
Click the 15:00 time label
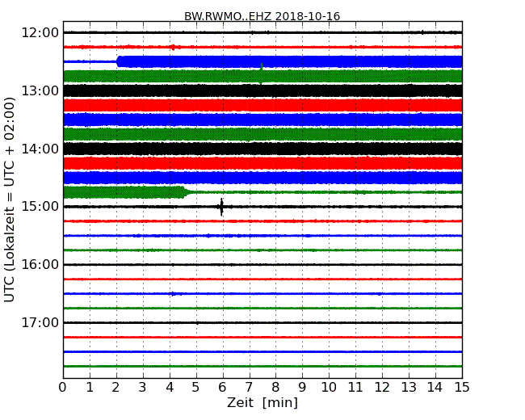click(x=40, y=207)
